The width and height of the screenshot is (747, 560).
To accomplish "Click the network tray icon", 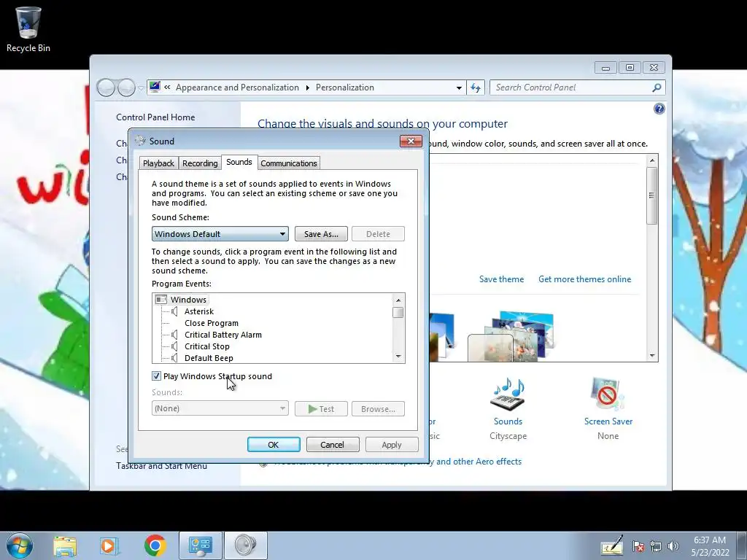I will click(x=656, y=546).
